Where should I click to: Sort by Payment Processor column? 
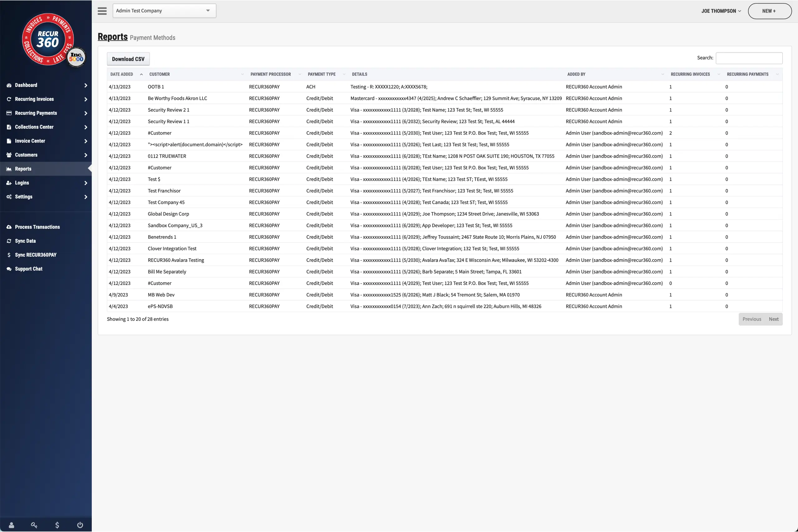point(276,74)
